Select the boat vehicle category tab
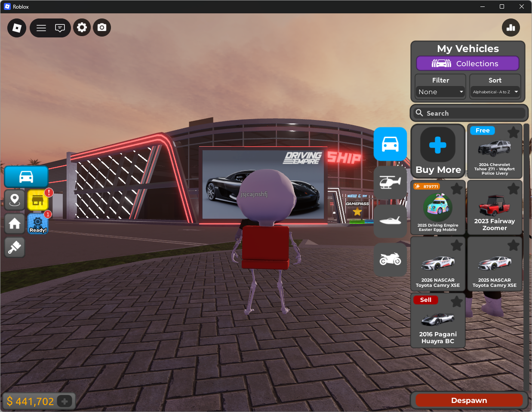The image size is (532, 412). (x=390, y=221)
